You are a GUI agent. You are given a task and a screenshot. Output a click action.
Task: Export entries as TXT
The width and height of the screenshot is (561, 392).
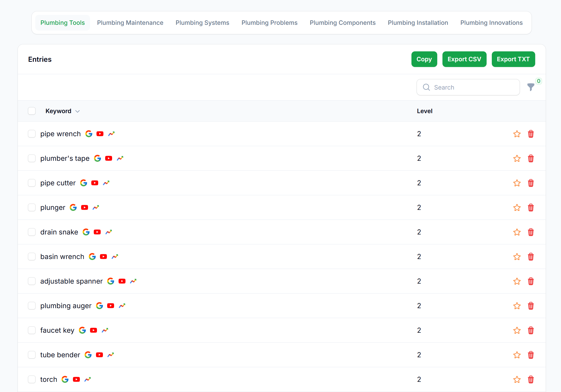tap(513, 59)
